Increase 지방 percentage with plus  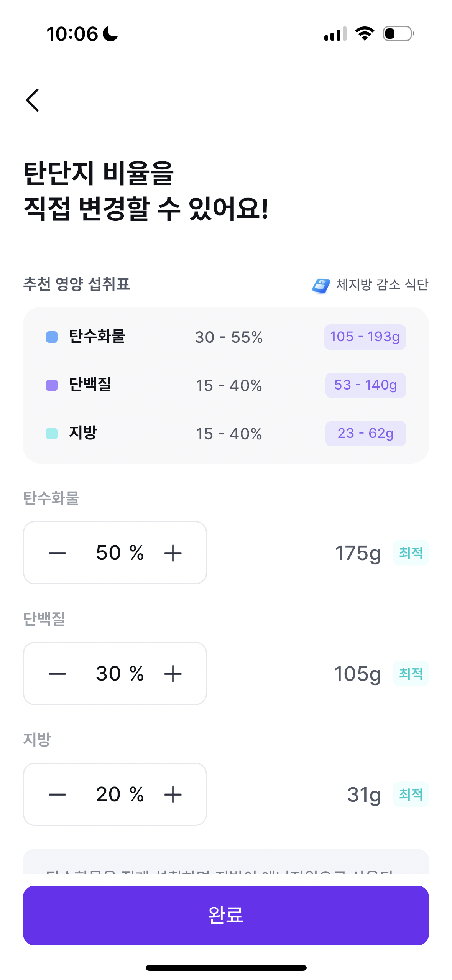coord(173,794)
